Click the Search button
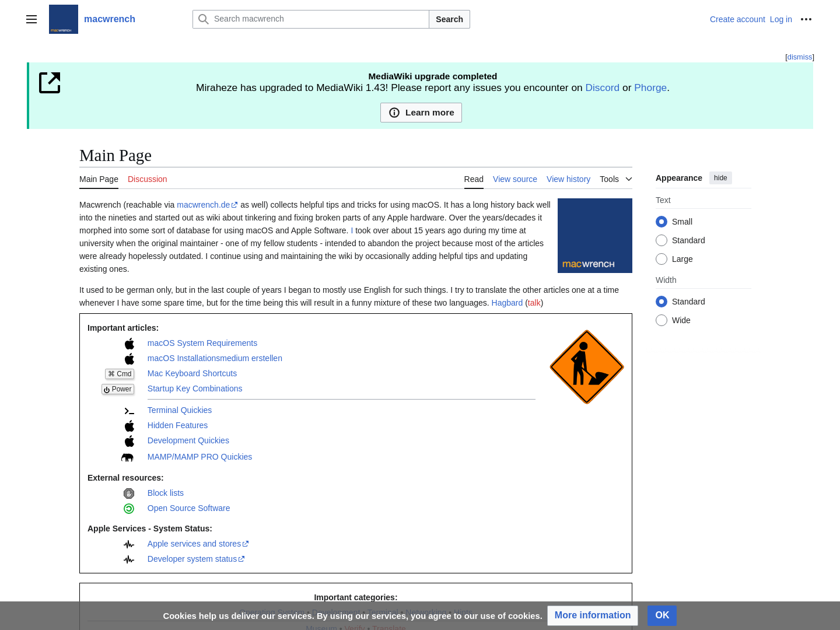Image resolution: width=840 pixels, height=630 pixels. click(449, 19)
